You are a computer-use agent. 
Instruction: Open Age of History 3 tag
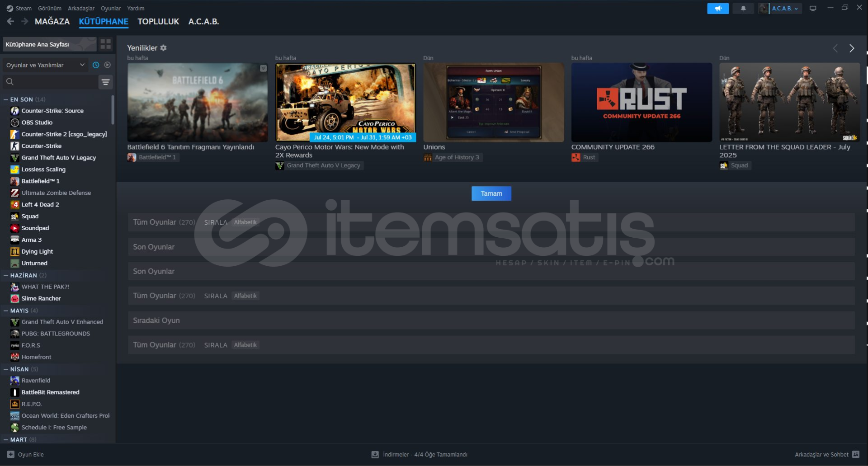click(453, 157)
